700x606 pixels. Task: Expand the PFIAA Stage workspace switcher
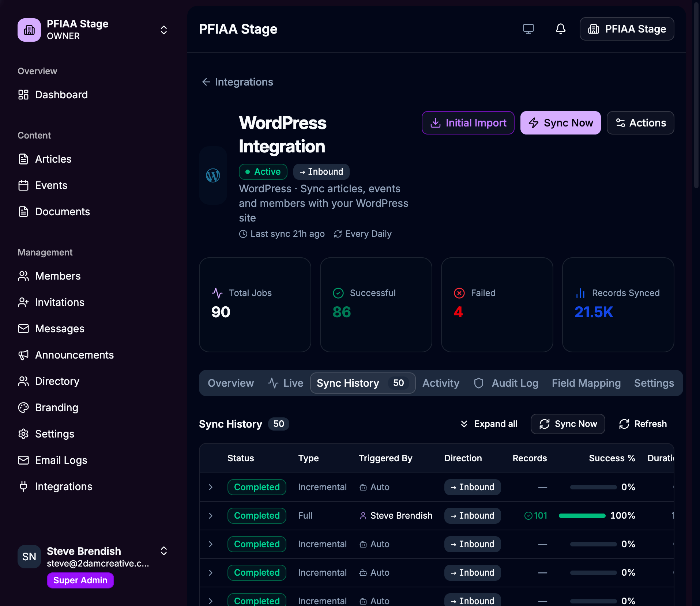pyautogui.click(x=164, y=30)
